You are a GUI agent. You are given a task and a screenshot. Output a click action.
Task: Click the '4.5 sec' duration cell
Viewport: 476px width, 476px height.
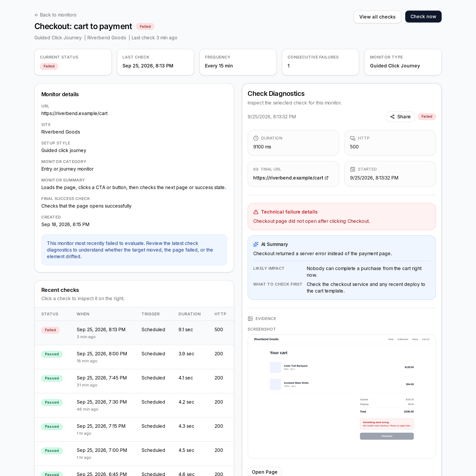186,450
